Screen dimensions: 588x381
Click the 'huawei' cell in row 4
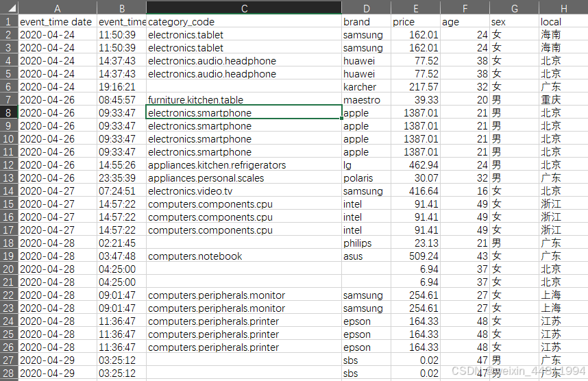pyautogui.click(x=367, y=61)
